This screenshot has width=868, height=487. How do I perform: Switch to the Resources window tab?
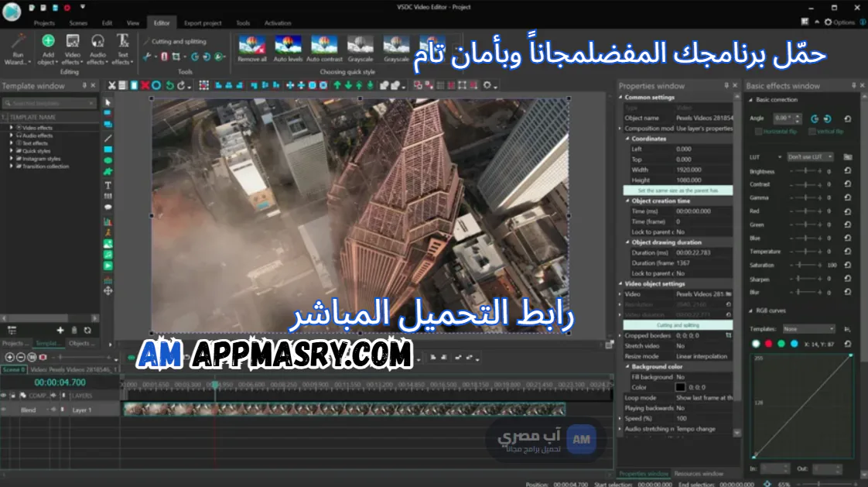[x=699, y=474]
